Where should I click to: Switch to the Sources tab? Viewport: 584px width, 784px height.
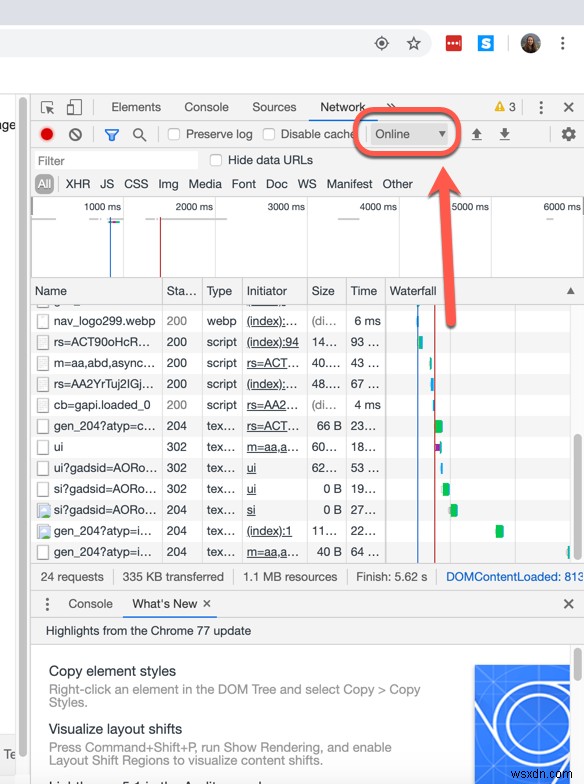(274, 107)
